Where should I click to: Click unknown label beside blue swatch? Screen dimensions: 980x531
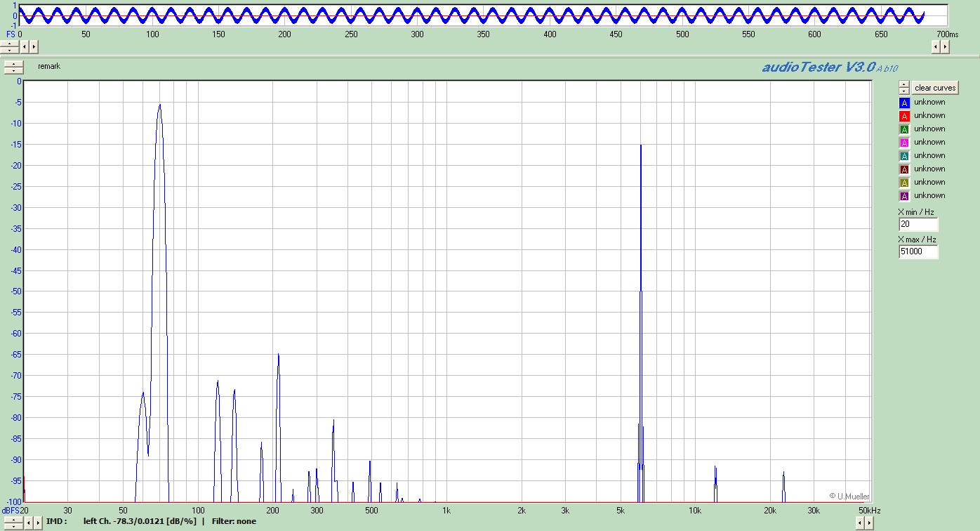(x=929, y=102)
